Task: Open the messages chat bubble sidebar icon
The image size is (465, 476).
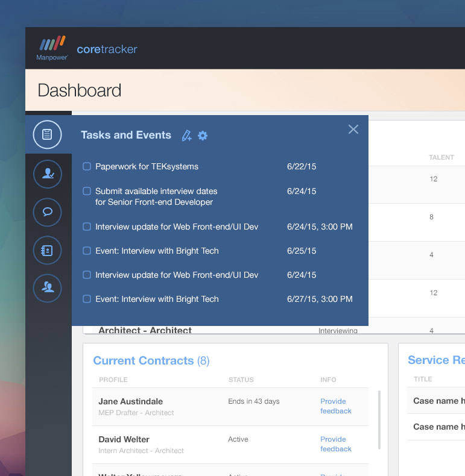Action: click(48, 212)
